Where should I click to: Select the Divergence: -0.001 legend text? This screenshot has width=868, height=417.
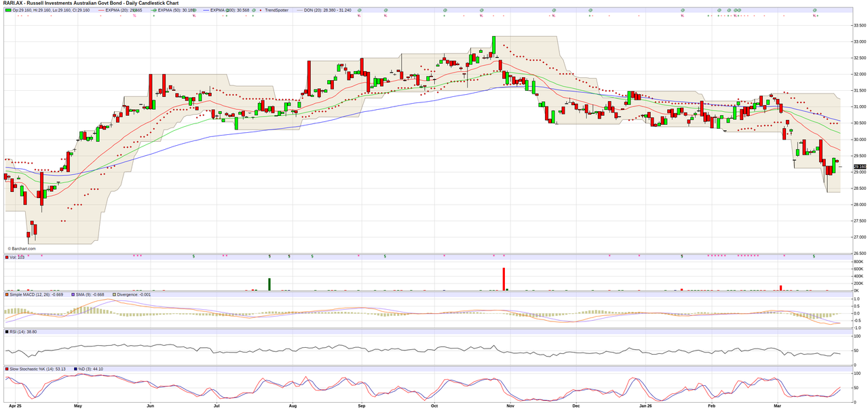pyautogui.click(x=135, y=294)
